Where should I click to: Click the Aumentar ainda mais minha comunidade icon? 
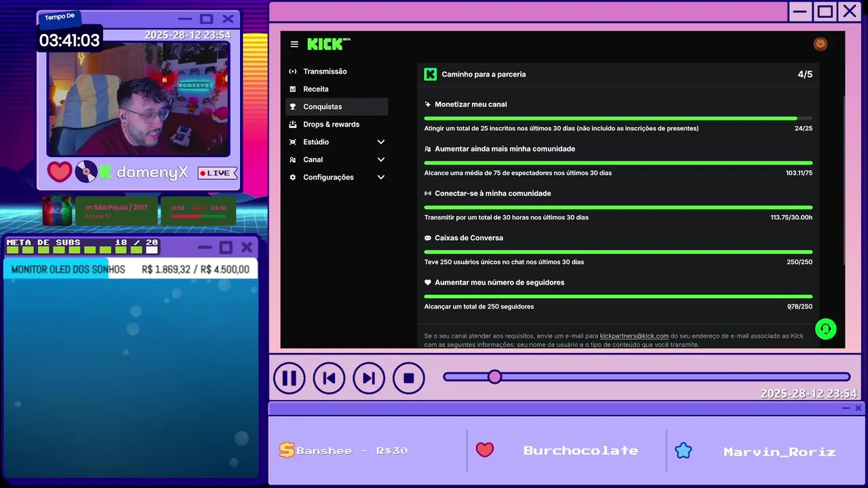[x=428, y=149]
